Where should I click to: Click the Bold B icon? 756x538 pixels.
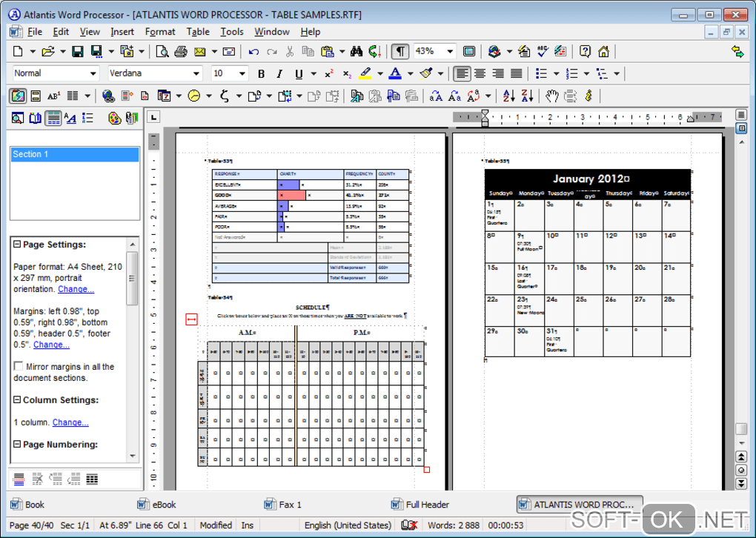262,74
